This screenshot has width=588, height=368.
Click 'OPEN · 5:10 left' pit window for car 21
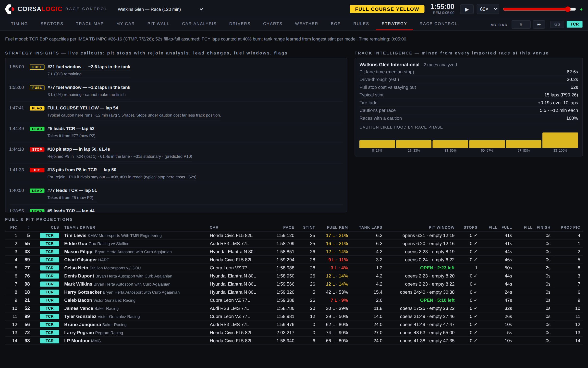click(437, 300)
